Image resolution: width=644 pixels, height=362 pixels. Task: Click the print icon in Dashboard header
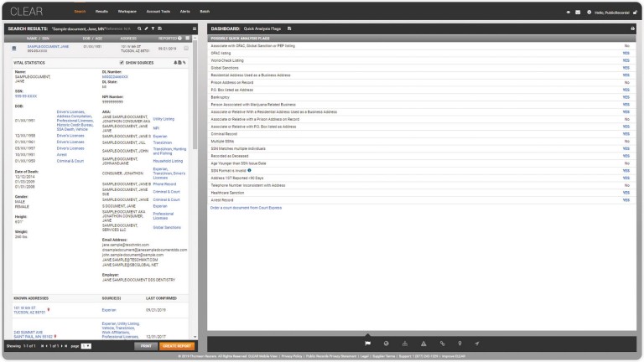click(x=633, y=28)
